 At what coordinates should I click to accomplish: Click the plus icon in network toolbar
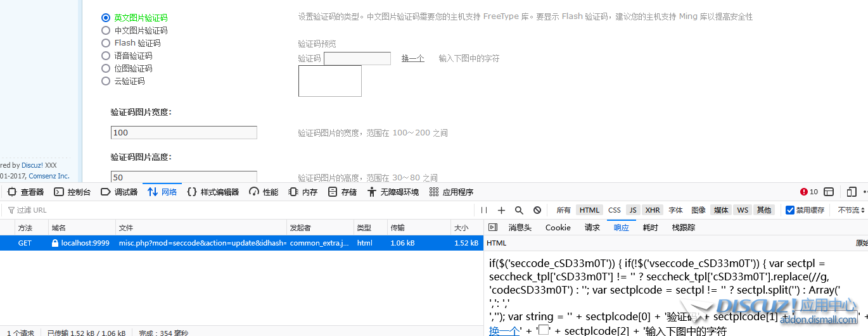click(x=501, y=210)
